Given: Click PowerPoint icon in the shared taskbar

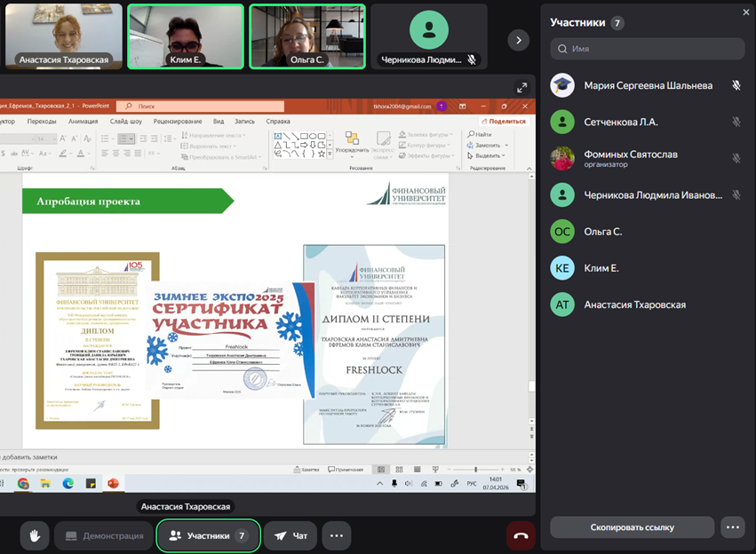Looking at the screenshot, I should 113,484.
